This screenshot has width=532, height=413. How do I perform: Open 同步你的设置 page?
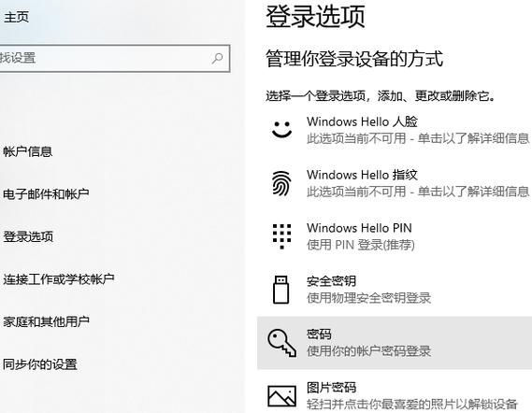coord(40,364)
